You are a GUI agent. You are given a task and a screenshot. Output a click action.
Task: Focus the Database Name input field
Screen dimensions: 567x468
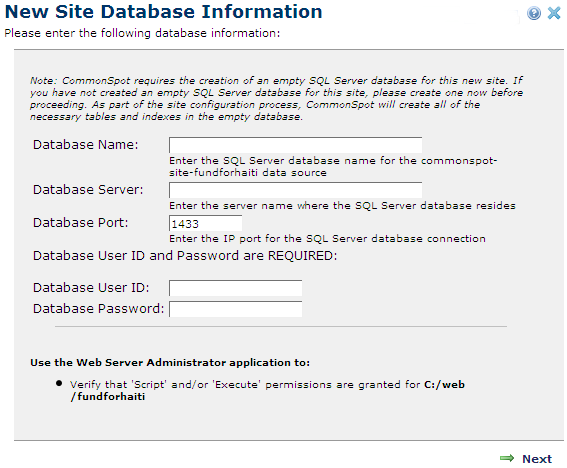click(x=295, y=145)
